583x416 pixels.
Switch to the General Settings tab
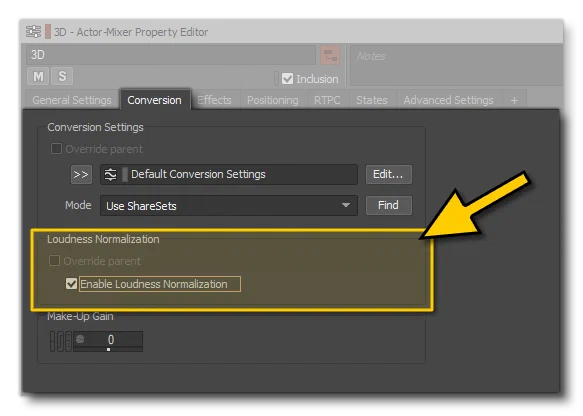point(72,100)
